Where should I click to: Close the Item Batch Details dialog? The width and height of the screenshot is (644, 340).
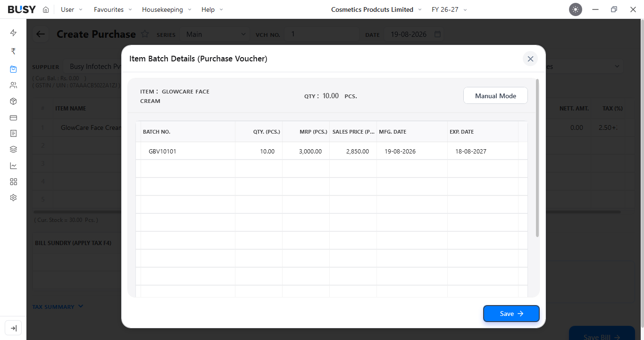tap(530, 59)
